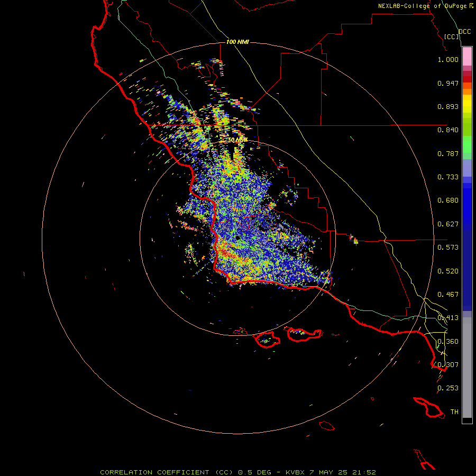Click the 100 NMI range ring label

pos(237,42)
